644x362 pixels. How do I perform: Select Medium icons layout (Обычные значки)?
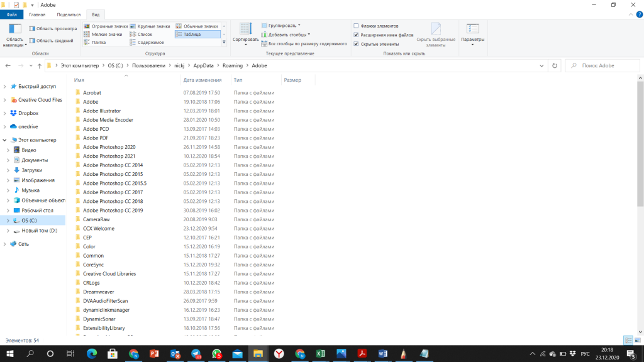coord(197,26)
